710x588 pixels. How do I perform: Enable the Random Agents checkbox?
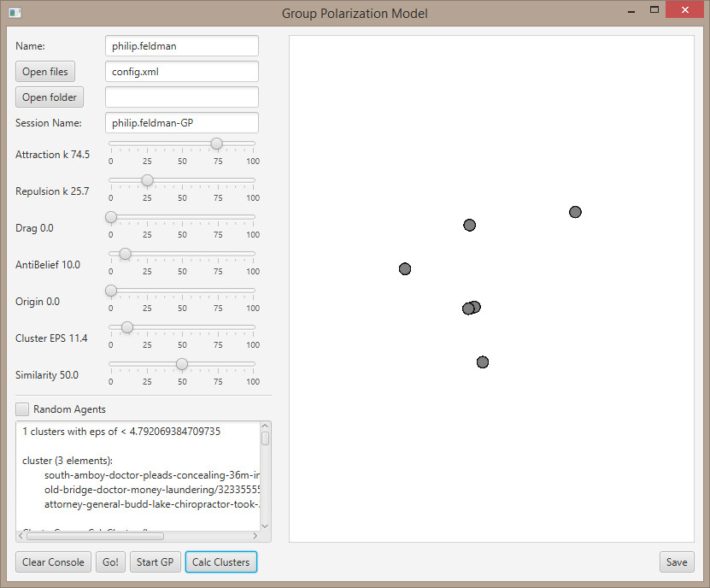pyautogui.click(x=23, y=409)
